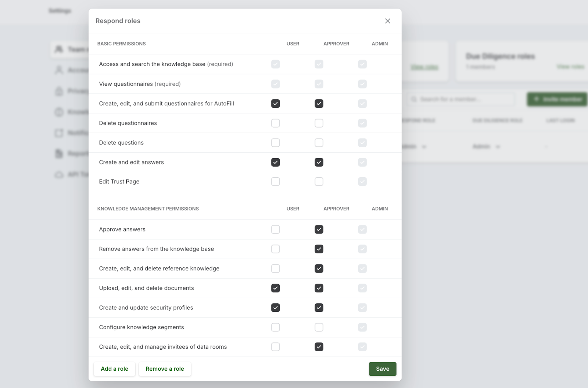This screenshot has height=388, width=588.
Task: Click USER column header under Basic Permissions
Action: (293, 44)
